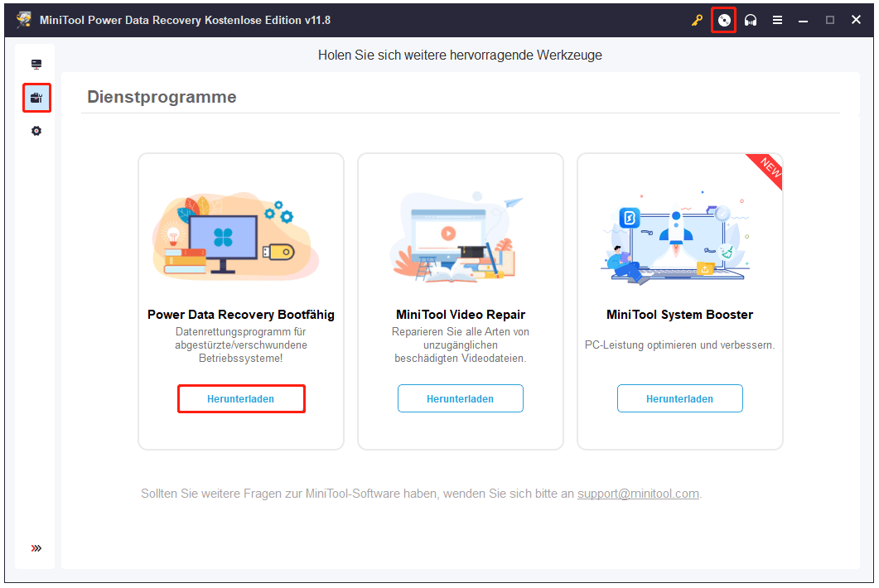
Task: Open the settings gear sidebar icon
Action: [x=36, y=131]
